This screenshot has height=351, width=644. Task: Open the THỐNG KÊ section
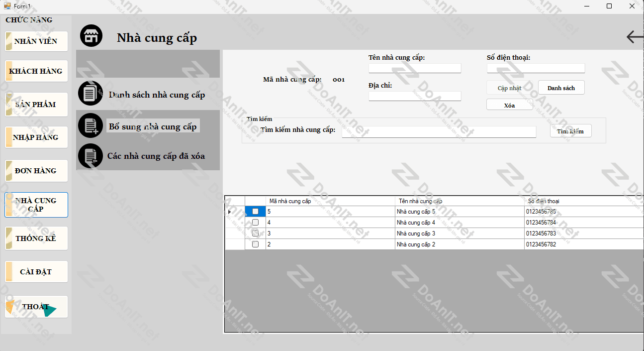36,238
